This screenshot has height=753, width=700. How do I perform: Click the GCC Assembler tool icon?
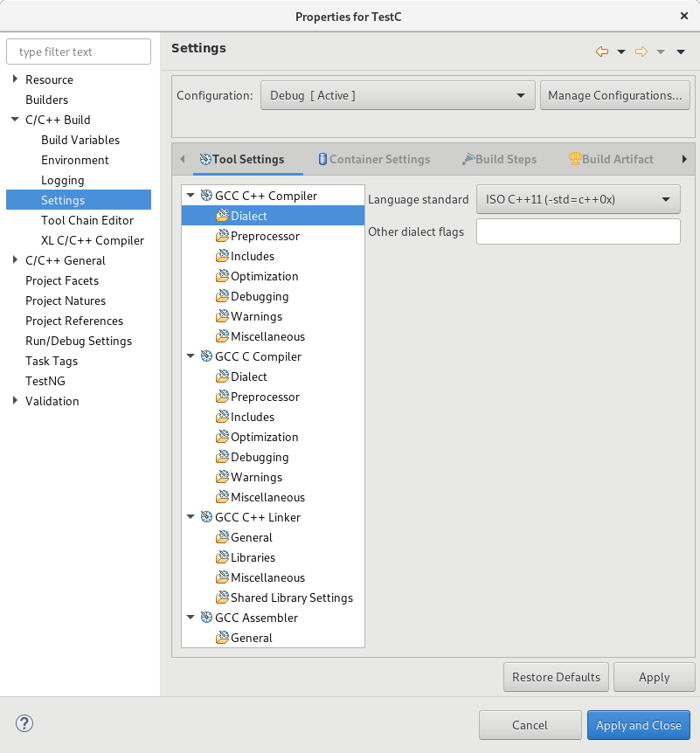(x=206, y=618)
